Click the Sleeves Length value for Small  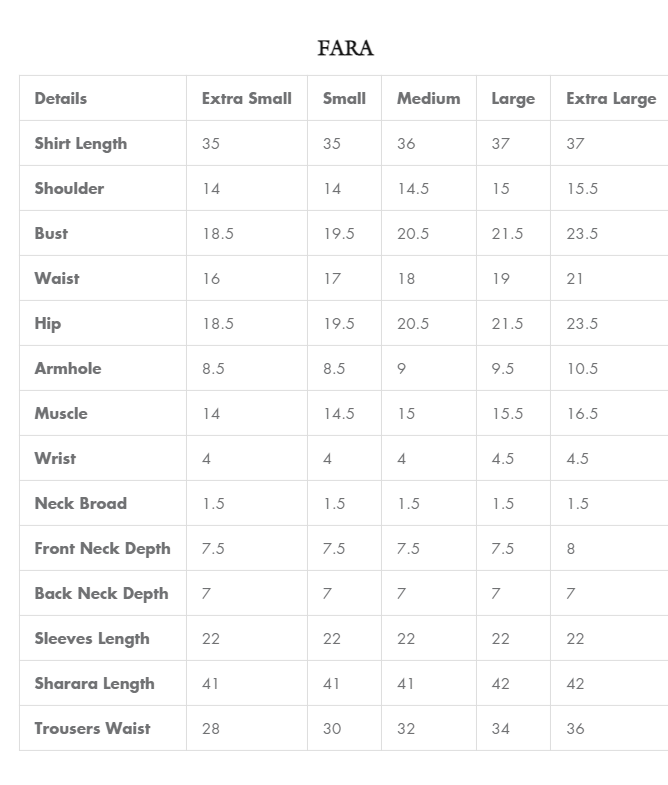[331, 638]
